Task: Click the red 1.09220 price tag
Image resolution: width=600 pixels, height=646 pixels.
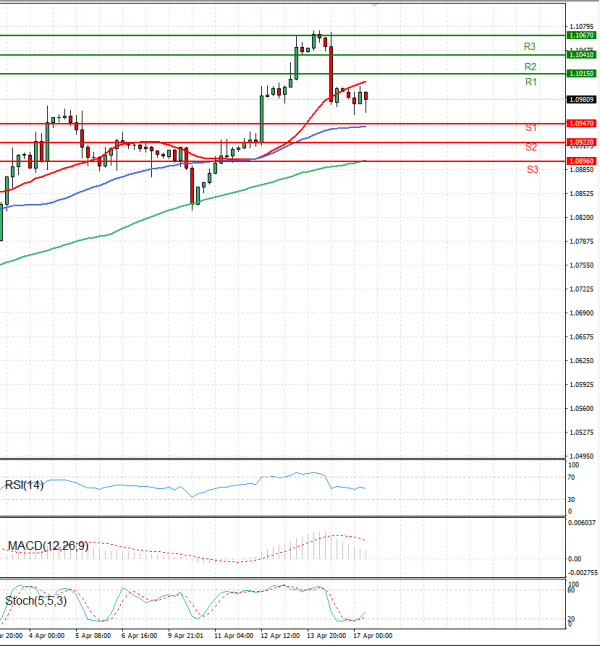Action: [581, 143]
